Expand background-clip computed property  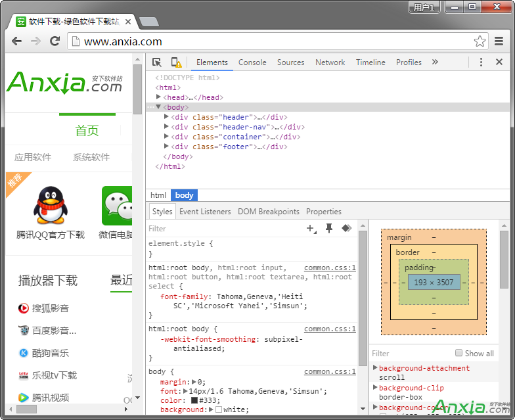tap(375, 388)
